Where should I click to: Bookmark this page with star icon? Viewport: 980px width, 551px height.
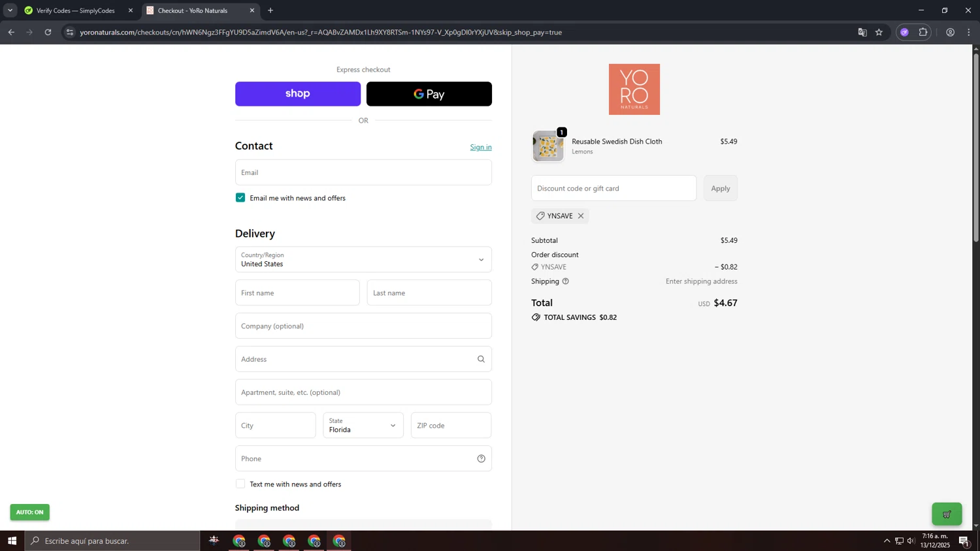coord(879,32)
